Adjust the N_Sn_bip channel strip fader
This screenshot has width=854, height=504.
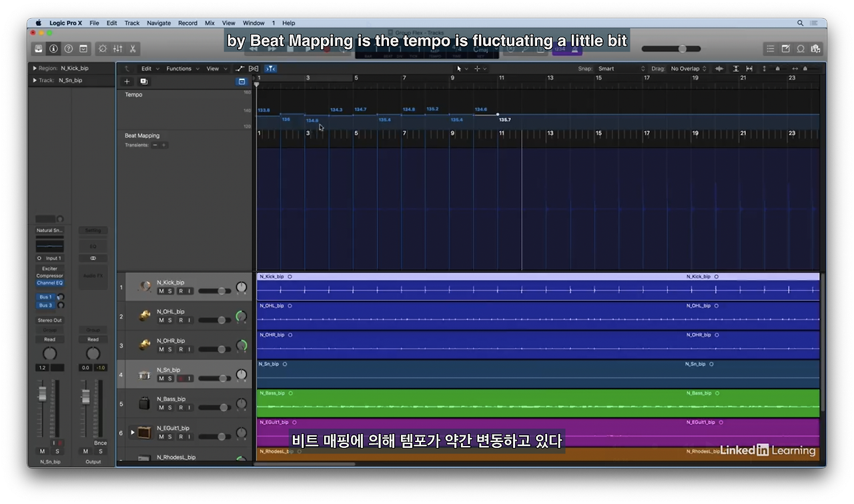tap(41, 393)
